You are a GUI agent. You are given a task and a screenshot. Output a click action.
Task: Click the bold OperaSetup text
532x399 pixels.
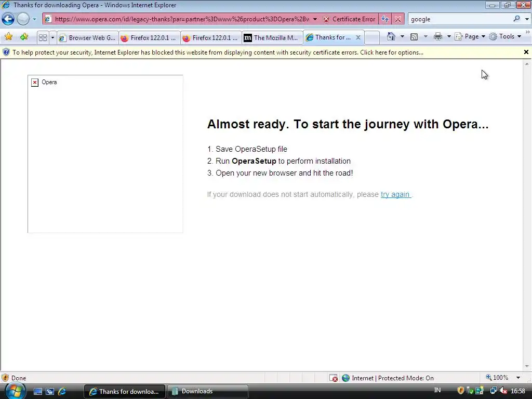(254, 161)
